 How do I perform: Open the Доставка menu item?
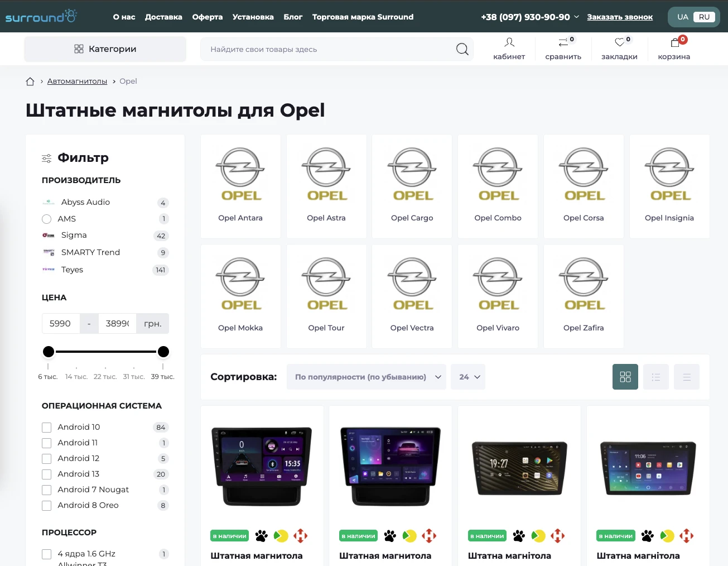[163, 17]
